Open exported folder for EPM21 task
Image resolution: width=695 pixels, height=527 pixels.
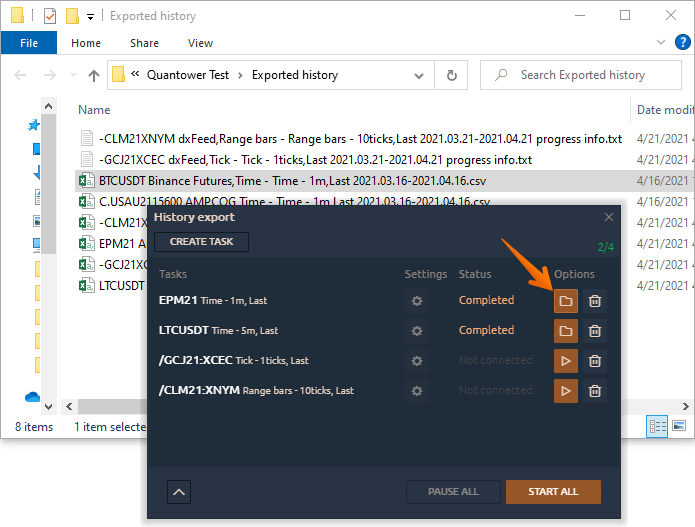pyautogui.click(x=565, y=301)
